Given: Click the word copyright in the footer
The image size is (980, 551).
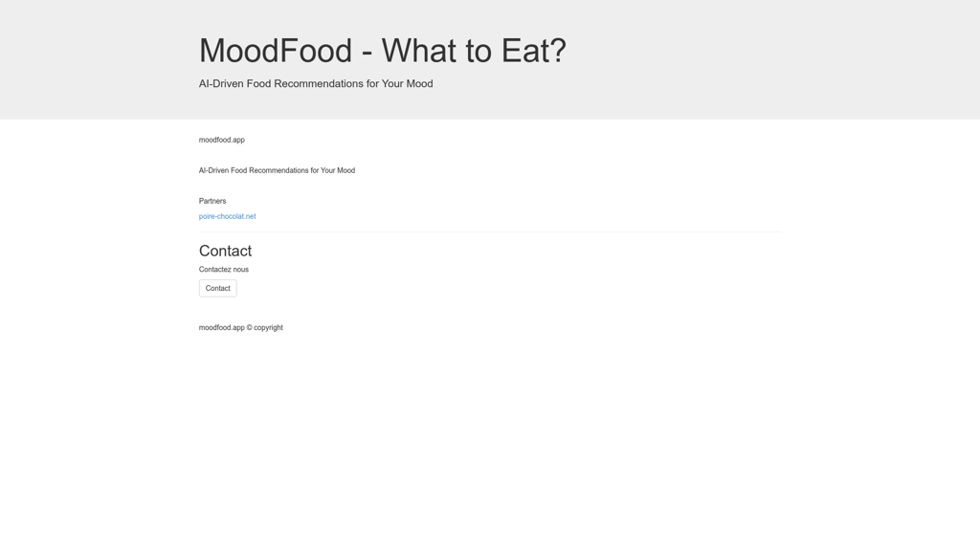Looking at the screenshot, I should click(268, 327).
